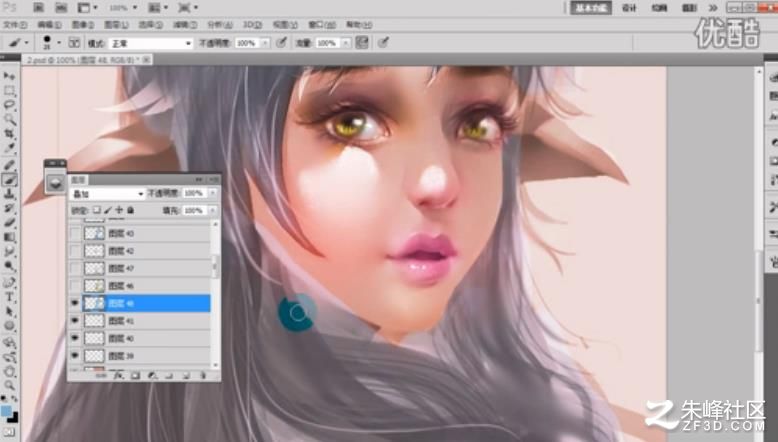Screen dimensions: 778x442
Task: Select the Eyedropper tool
Action: pos(9,149)
